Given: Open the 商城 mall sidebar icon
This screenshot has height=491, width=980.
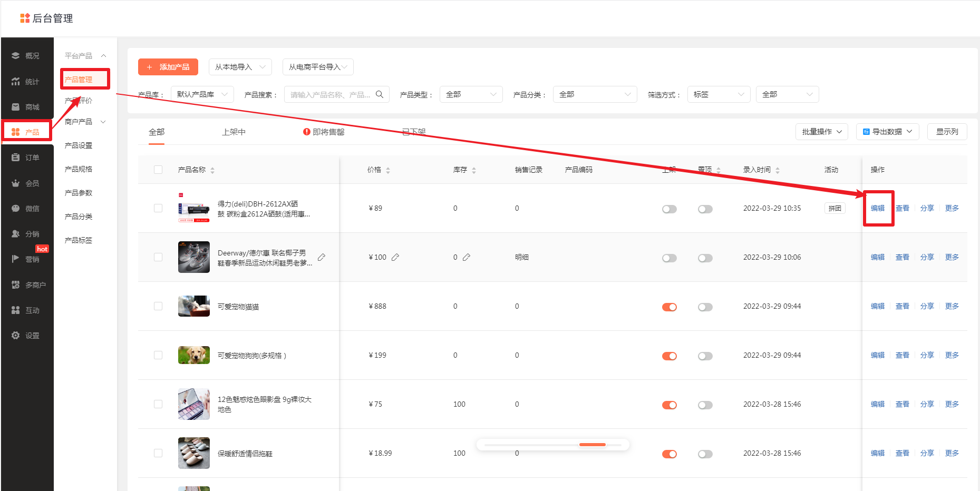Looking at the screenshot, I should pos(16,107).
